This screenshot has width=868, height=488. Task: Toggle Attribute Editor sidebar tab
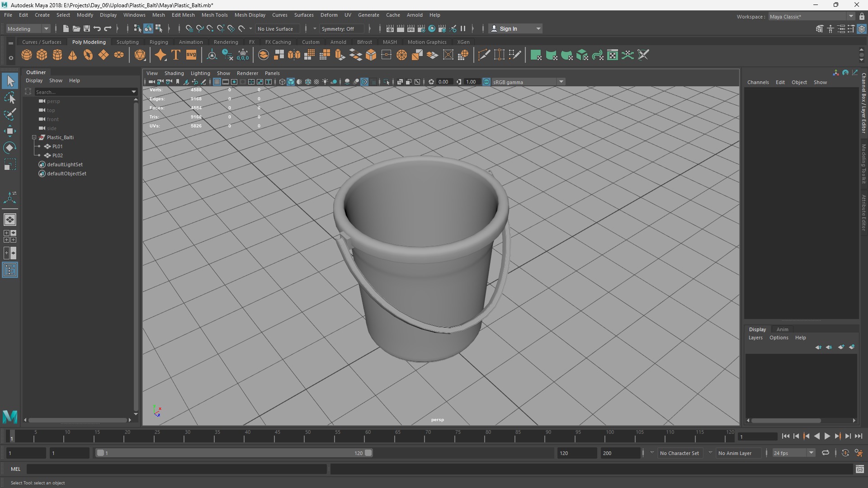(x=863, y=213)
